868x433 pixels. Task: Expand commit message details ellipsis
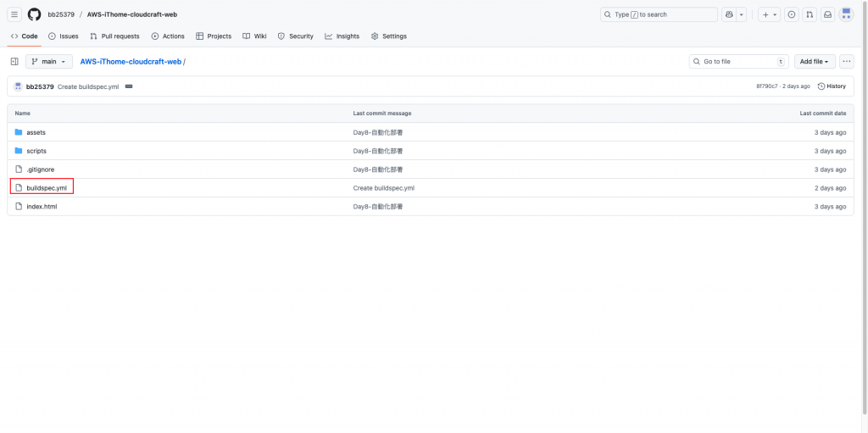(x=129, y=86)
